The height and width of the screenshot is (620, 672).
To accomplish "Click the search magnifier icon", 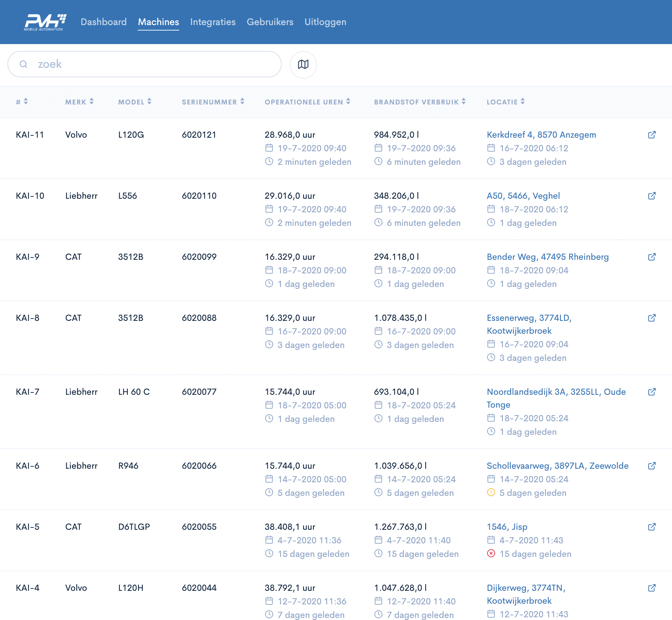I will pyautogui.click(x=23, y=64).
